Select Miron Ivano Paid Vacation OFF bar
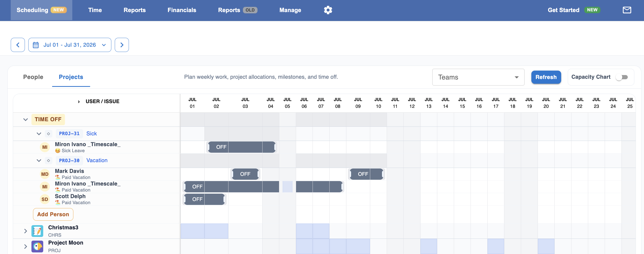The width and height of the screenshot is (644, 254). pos(263,187)
